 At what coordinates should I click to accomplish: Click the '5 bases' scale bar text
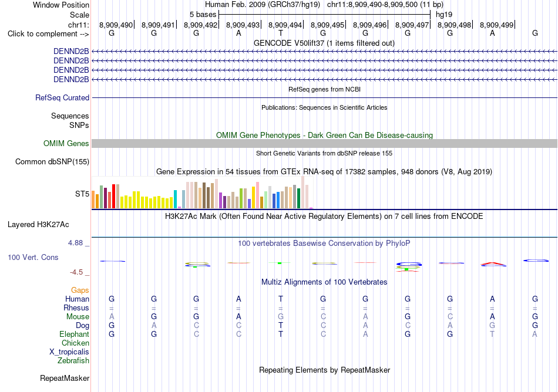(203, 15)
